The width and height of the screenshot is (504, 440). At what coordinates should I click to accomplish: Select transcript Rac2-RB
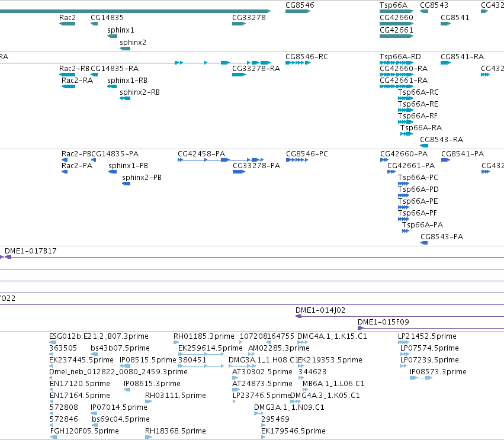(x=67, y=75)
